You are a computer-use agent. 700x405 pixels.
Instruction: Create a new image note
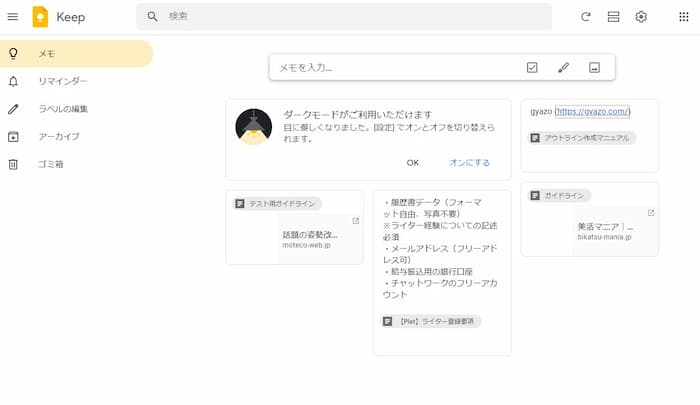(594, 67)
